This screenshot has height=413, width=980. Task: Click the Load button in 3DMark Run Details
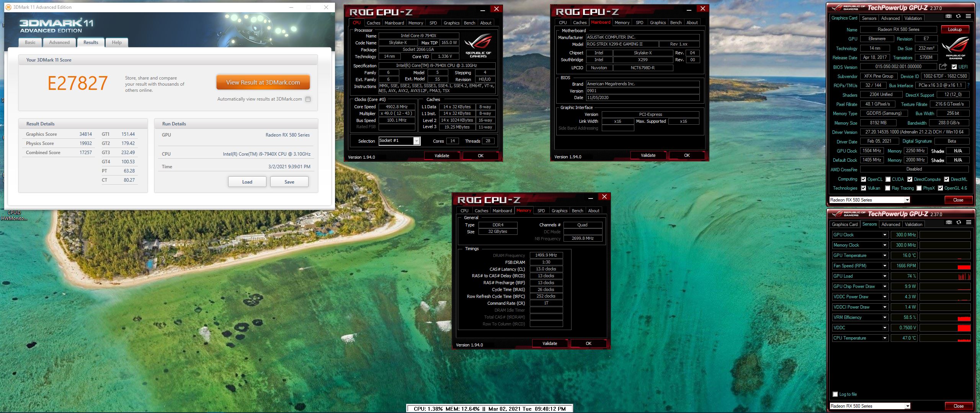(247, 182)
